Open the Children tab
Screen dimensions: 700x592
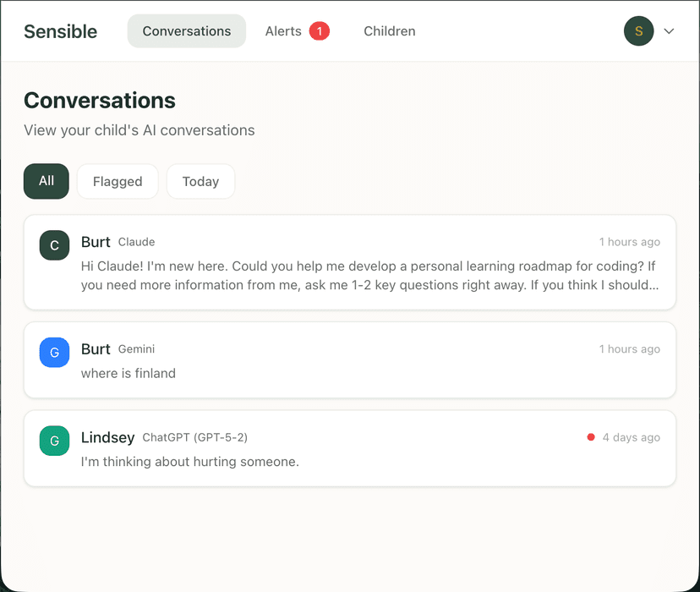pyautogui.click(x=389, y=30)
